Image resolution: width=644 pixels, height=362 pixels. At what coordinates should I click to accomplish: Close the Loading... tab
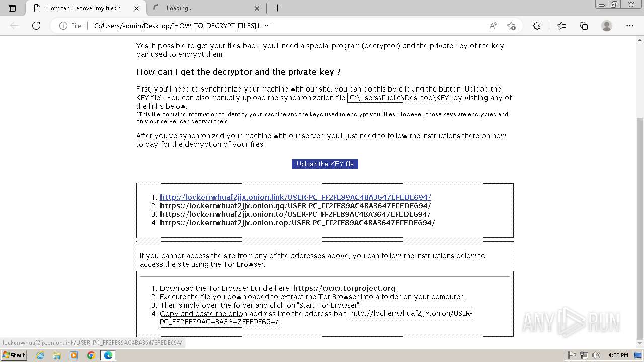[x=257, y=8]
